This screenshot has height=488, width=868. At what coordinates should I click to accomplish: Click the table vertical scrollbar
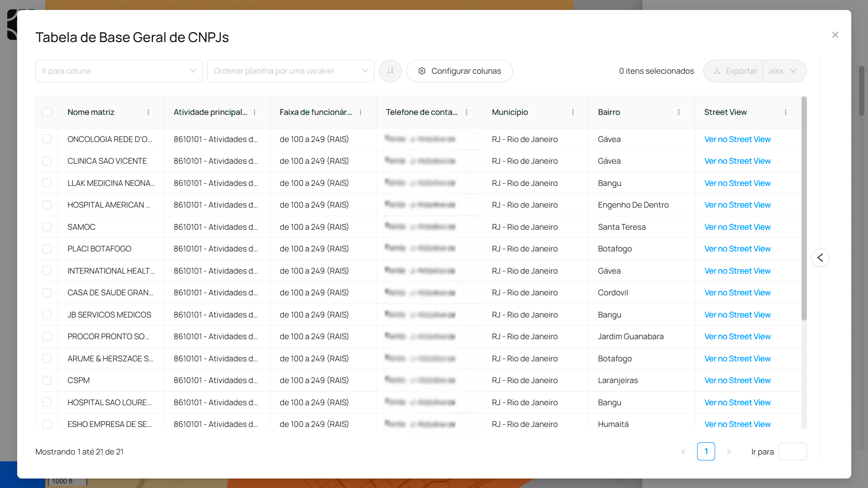coord(804,208)
